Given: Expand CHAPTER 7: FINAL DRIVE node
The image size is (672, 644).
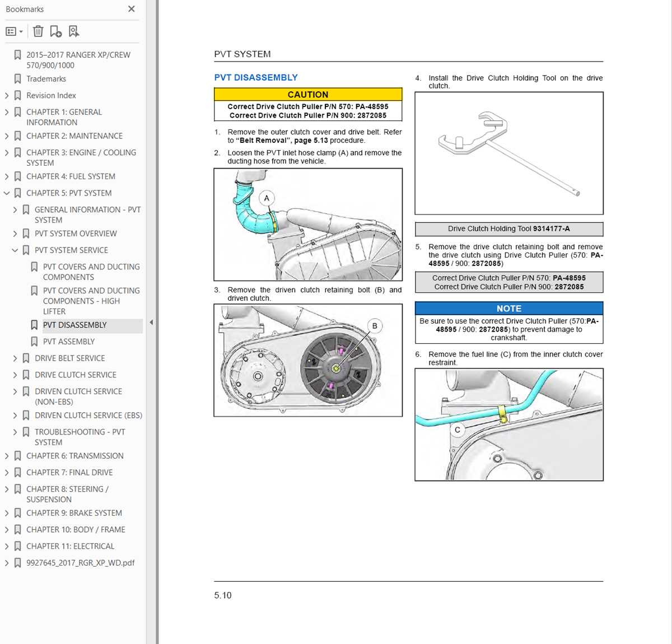Looking at the screenshot, I should coord(7,473).
